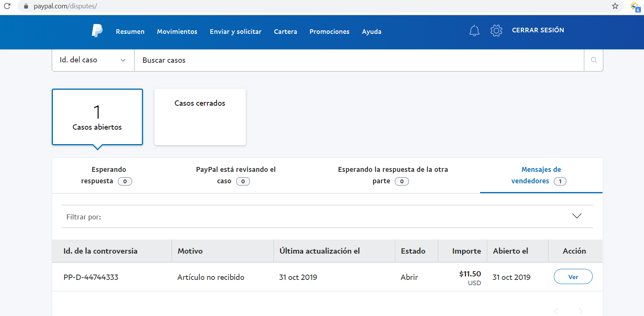The width and height of the screenshot is (644, 316).
Task: Click the browser extension icon
Action: [x=635, y=7]
